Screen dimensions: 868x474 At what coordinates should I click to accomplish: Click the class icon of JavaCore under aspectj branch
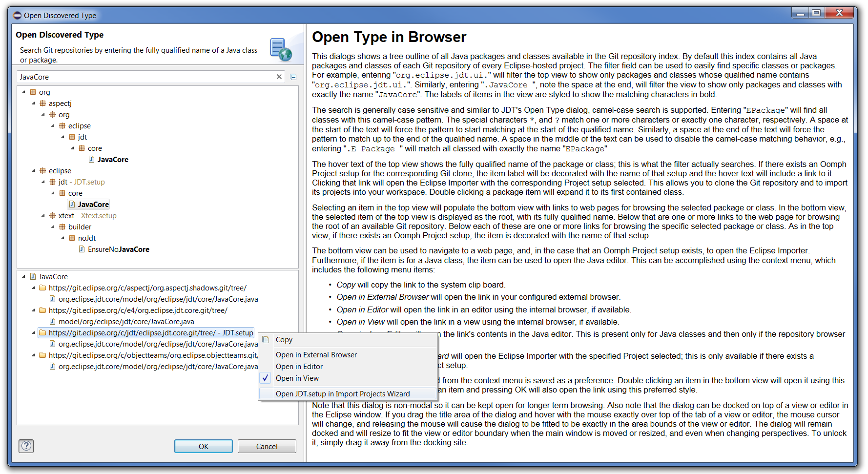coord(92,159)
